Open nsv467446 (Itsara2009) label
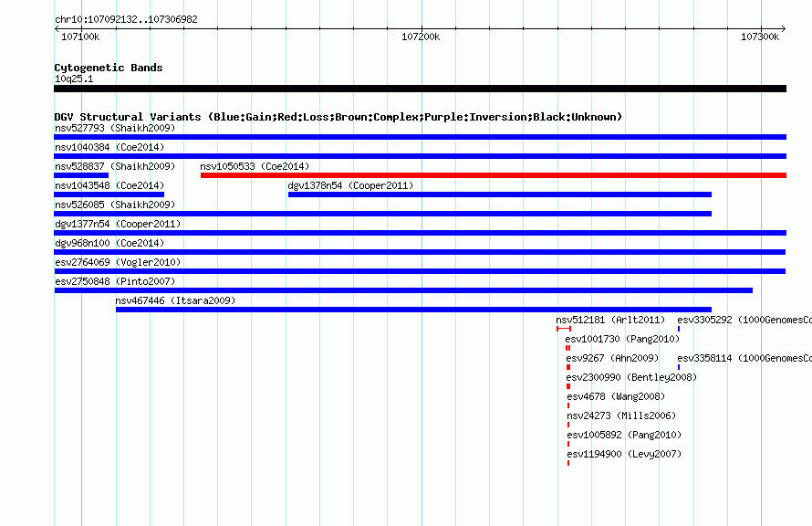 point(175,300)
